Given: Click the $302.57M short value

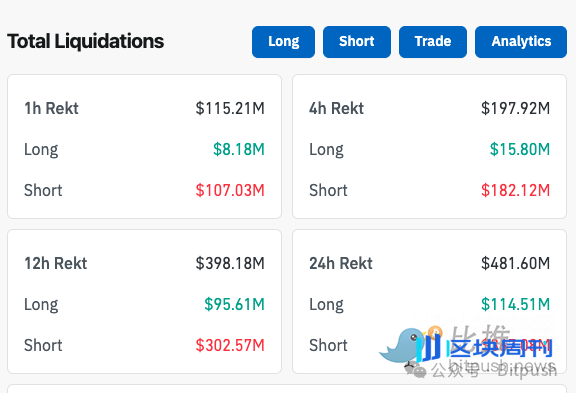Looking at the screenshot, I should 230,345.
